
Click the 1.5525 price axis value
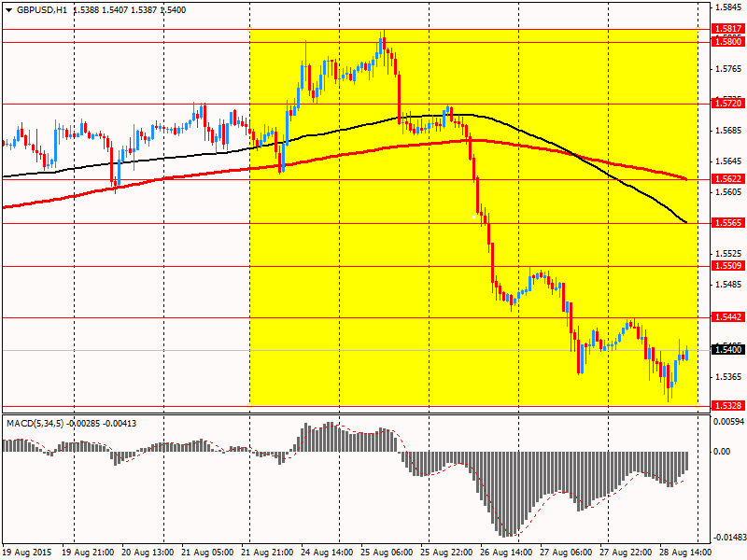click(x=729, y=254)
